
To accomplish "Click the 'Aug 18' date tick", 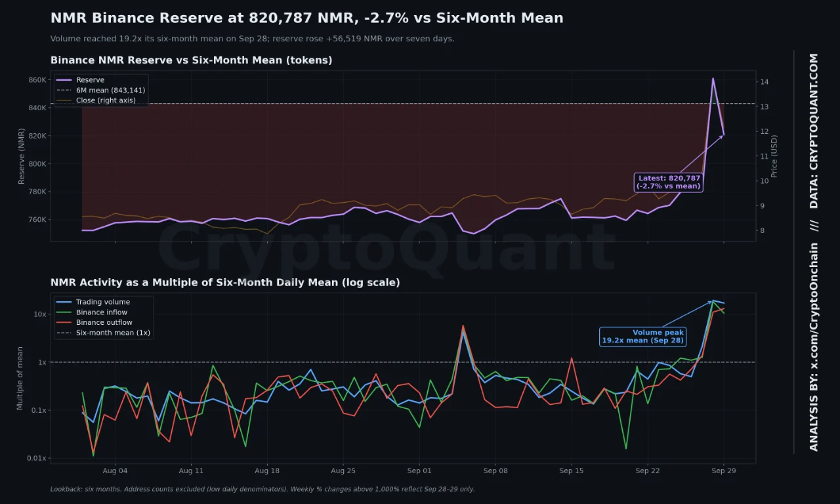I will pyautogui.click(x=267, y=471).
